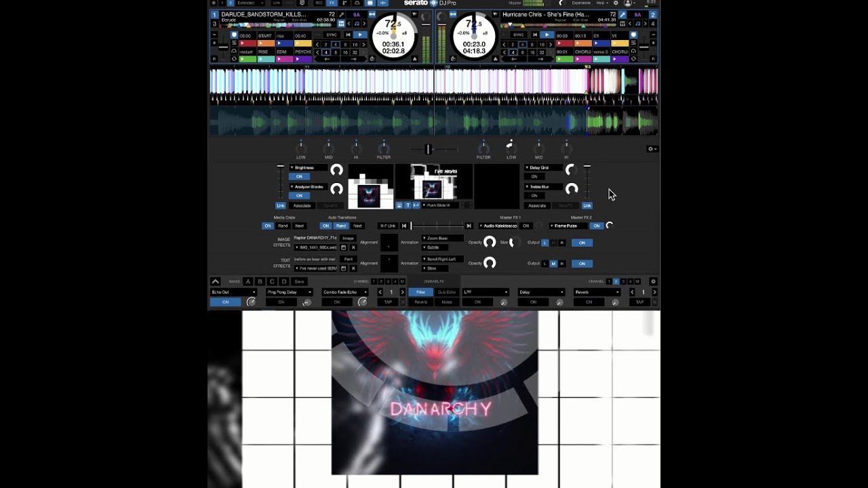Image resolution: width=868 pixels, height=488 pixels.
Task: Open the Echo Out effect dropdown
Action: [x=233, y=292]
